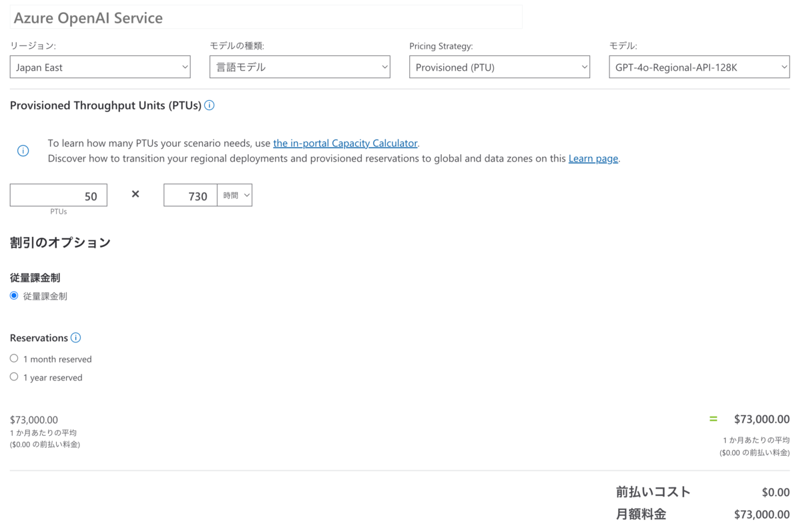Screen dimensions: 801x532
Task: Select the 従量課金制 radio button
Action: pos(14,296)
